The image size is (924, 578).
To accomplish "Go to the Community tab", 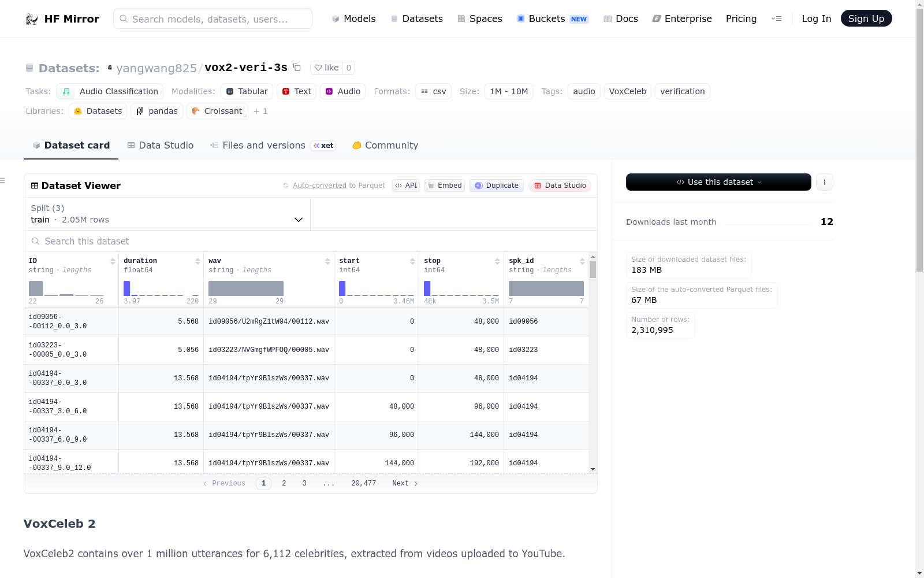I will 385,146.
